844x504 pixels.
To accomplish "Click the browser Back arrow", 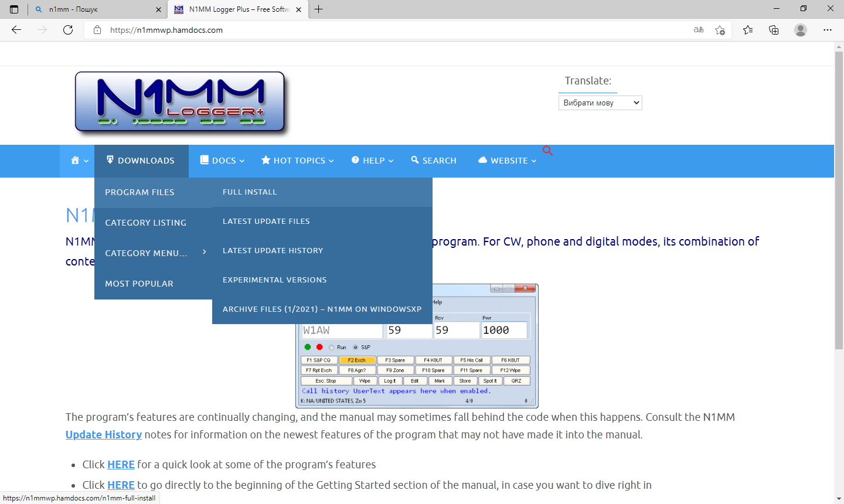I will pyautogui.click(x=16, y=30).
